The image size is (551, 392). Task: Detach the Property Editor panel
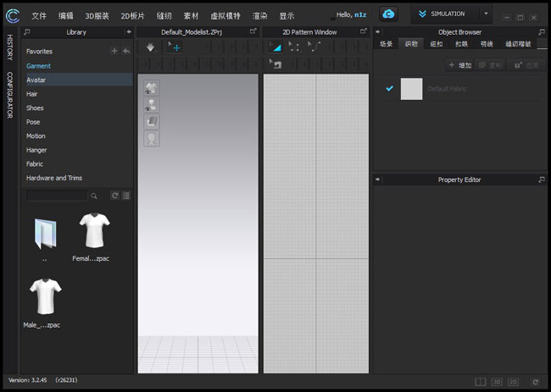pyautogui.click(x=542, y=179)
